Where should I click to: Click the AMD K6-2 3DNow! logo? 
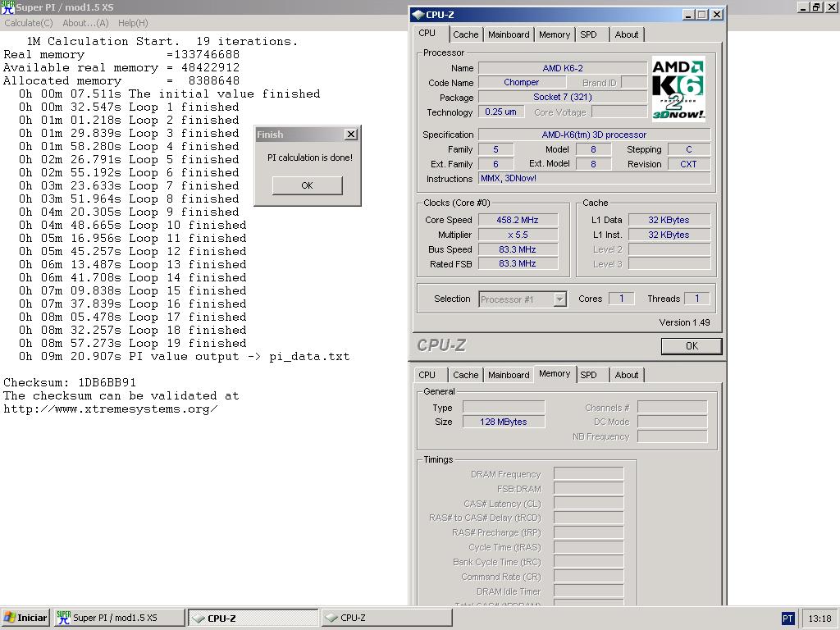point(678,89)
